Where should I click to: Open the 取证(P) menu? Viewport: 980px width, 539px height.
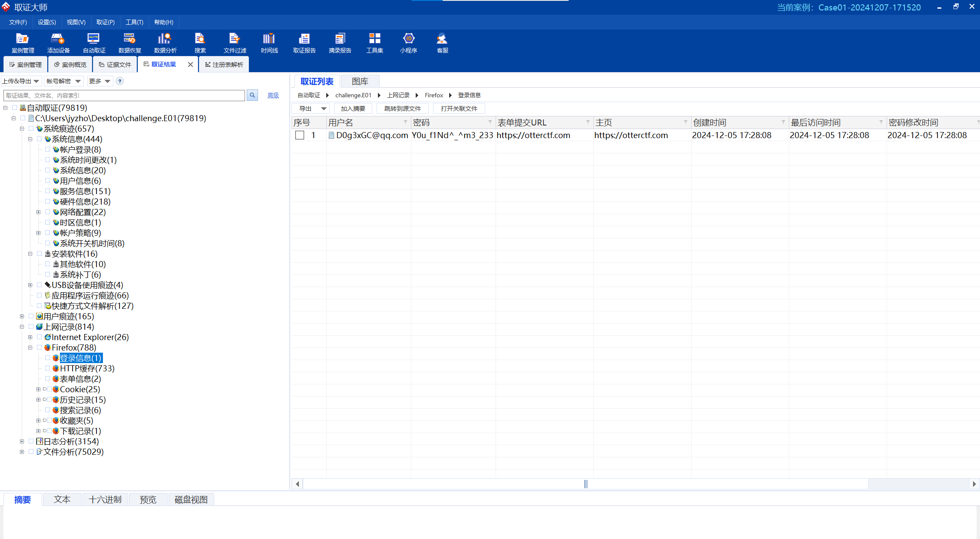(106, 22)
